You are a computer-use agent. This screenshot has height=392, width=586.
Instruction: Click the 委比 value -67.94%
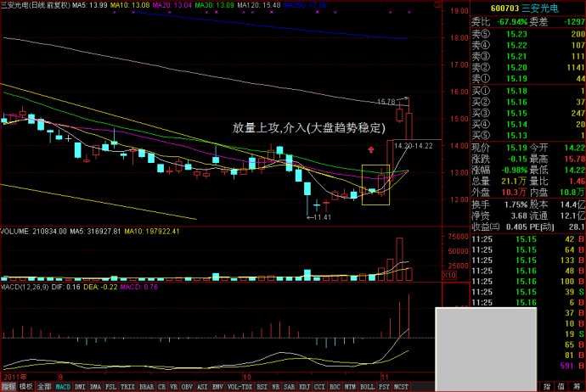511,22
